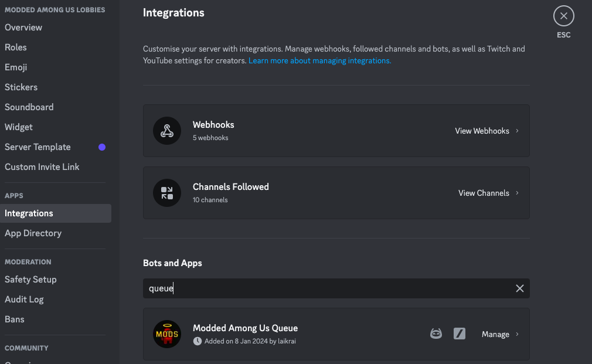The height and width of the screenshot is (364, 592).
Task: Close settings with the ESC X button
Action: click(x=564, y=16)
